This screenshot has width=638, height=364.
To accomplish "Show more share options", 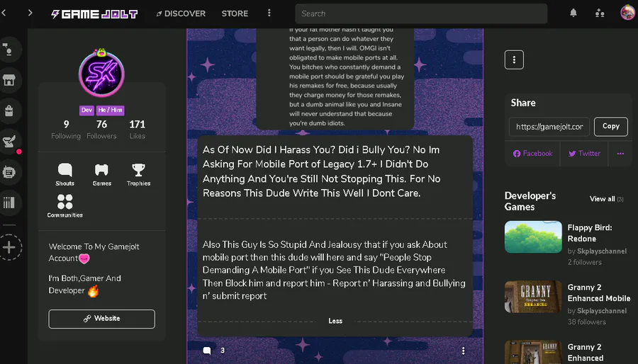I will click(x=620, y=154).
